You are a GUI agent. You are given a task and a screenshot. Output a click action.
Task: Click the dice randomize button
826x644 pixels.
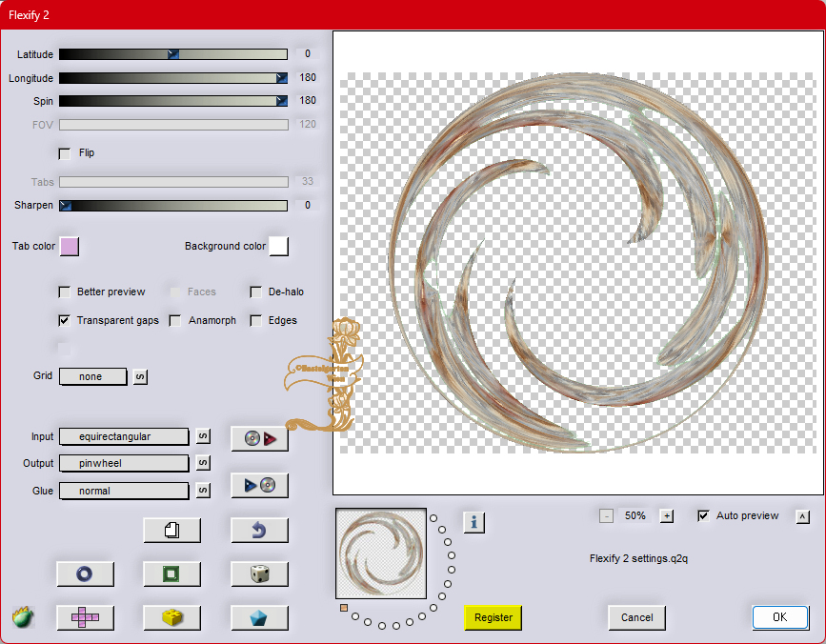pyautogui.click(x=259, y=574)
